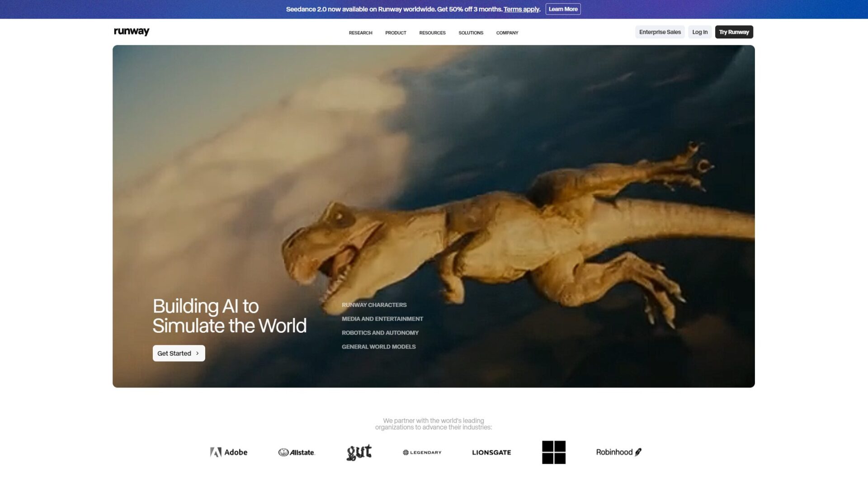Image resolution: width=868 pixels, height=486 pixels.
Task: Expand the Product navigation menu
Action: (x=396, y=33)
